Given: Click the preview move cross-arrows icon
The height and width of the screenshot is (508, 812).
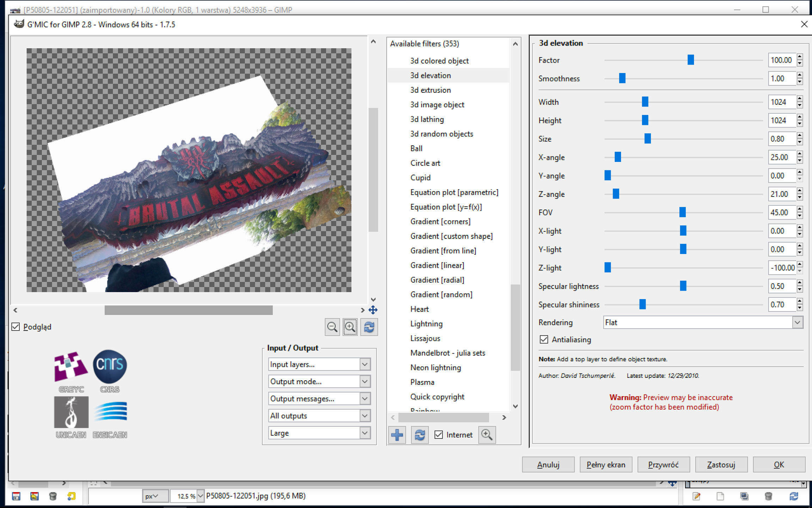Looking at the screenshot, I should click(373, 310).
